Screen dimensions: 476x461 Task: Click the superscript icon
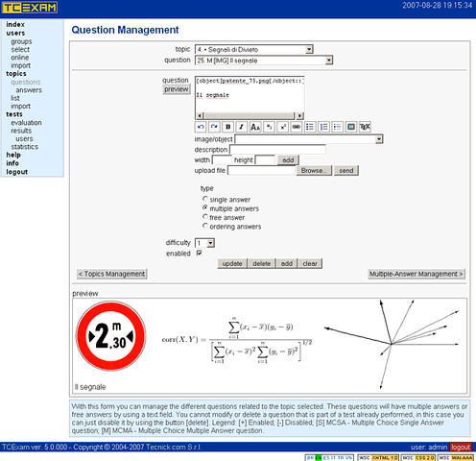click(283, 127)
